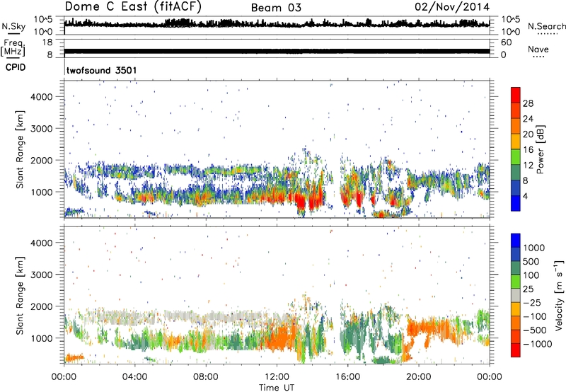
Task: Click the '500' tick on Velocity colorbar
Action: pos(531,261)
